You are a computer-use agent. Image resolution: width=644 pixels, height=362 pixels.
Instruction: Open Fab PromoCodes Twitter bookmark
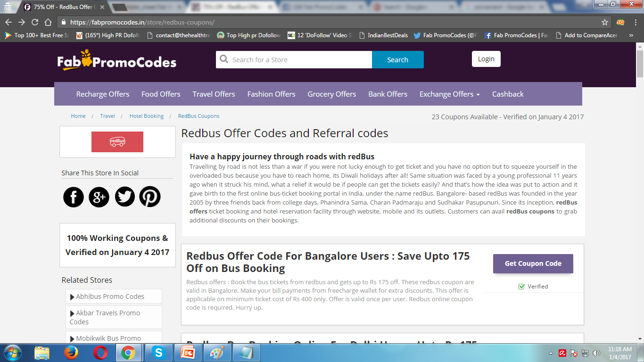445,35
